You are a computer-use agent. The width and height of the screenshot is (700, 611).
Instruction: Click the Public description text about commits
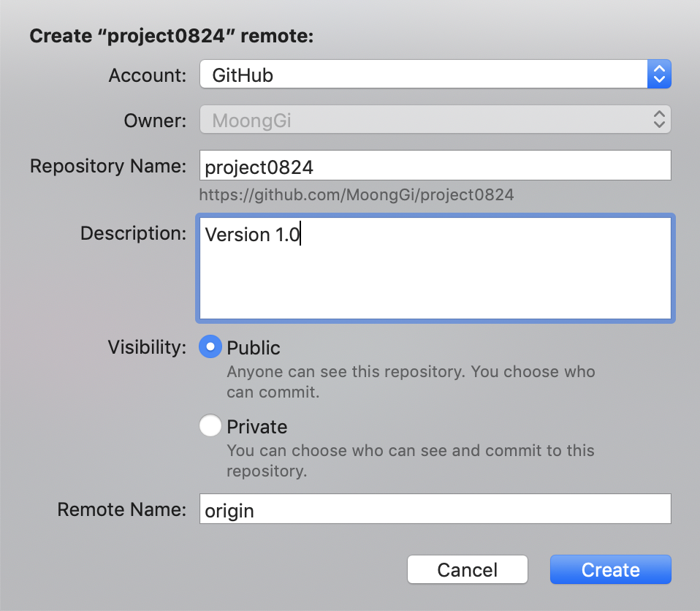click(411, 382)
